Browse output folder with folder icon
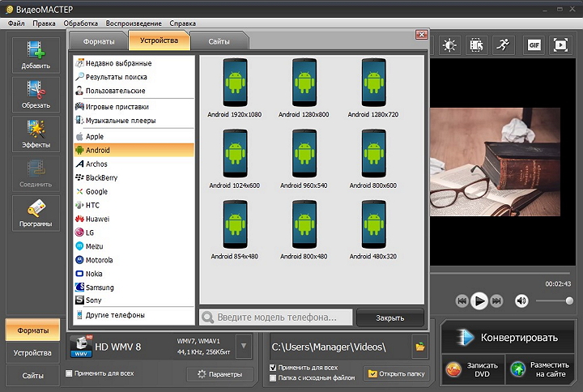Screen dimensions: 583x392 (x=419, y=347)
